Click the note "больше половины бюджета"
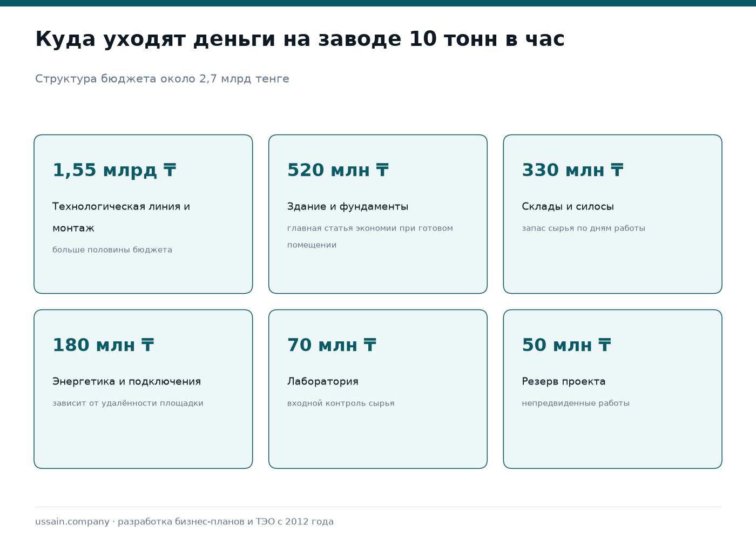Screen dimensions: 756x540 (112, 249)
